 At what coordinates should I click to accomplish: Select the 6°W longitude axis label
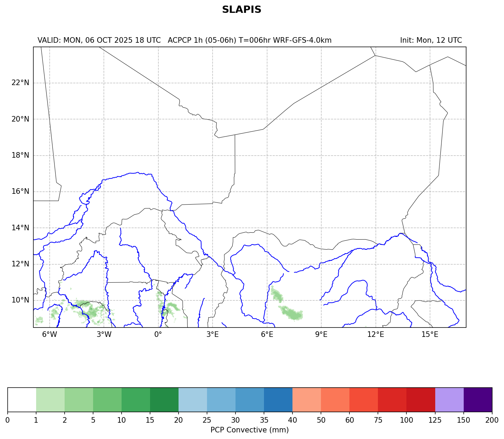49,334
